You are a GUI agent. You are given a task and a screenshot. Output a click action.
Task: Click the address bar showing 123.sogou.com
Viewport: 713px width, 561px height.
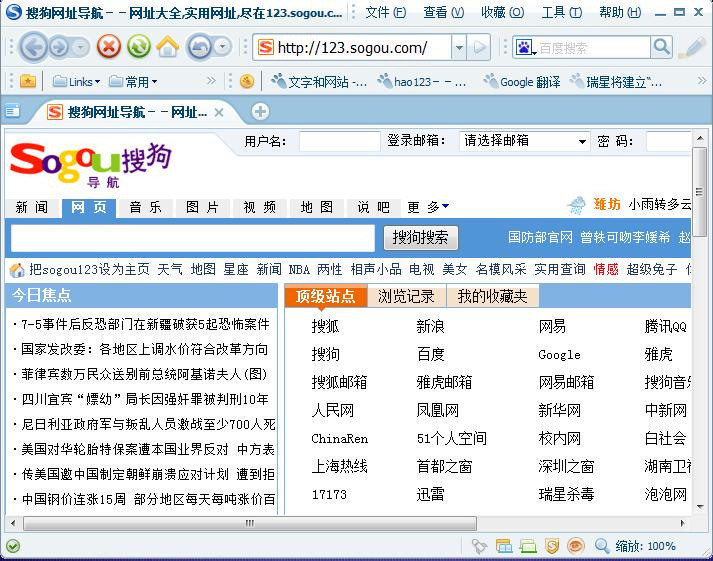352,47
